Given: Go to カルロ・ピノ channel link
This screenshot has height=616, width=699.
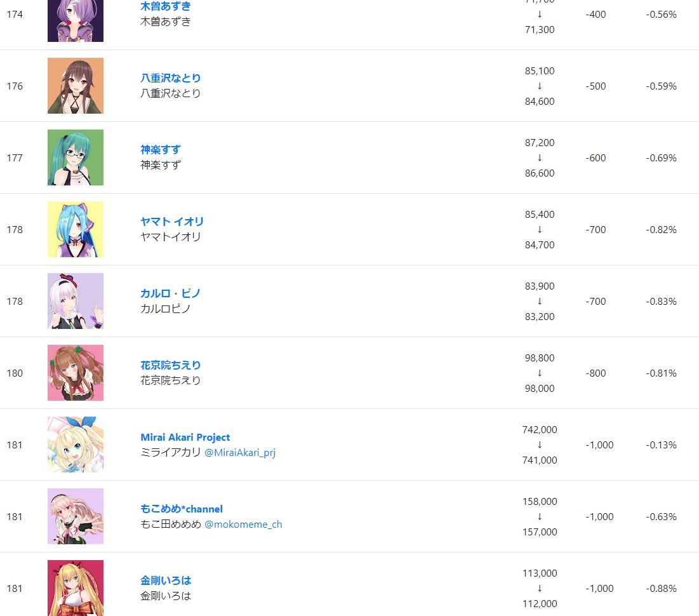Looking at the screenshot, I should click(170, 293).
